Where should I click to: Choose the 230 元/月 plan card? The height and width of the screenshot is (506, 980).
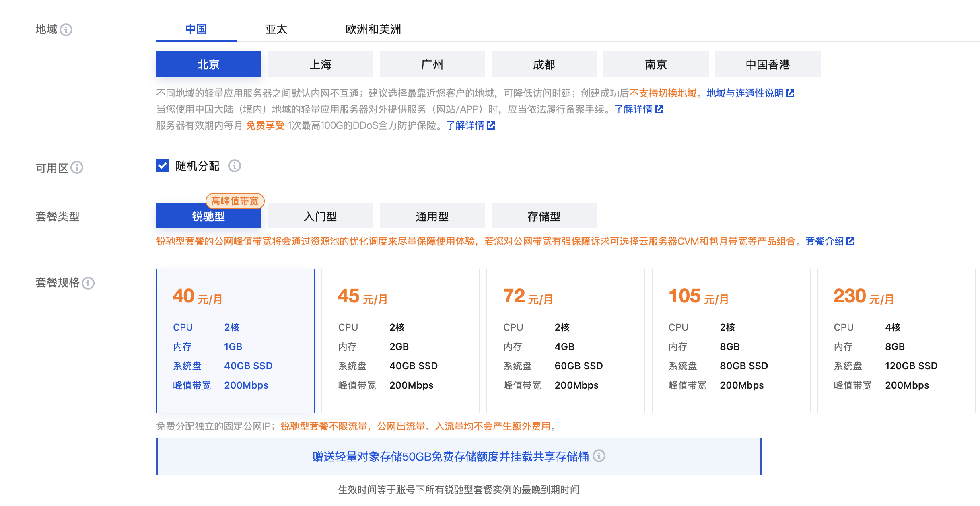pyautogui.click(x=896, y=341)
